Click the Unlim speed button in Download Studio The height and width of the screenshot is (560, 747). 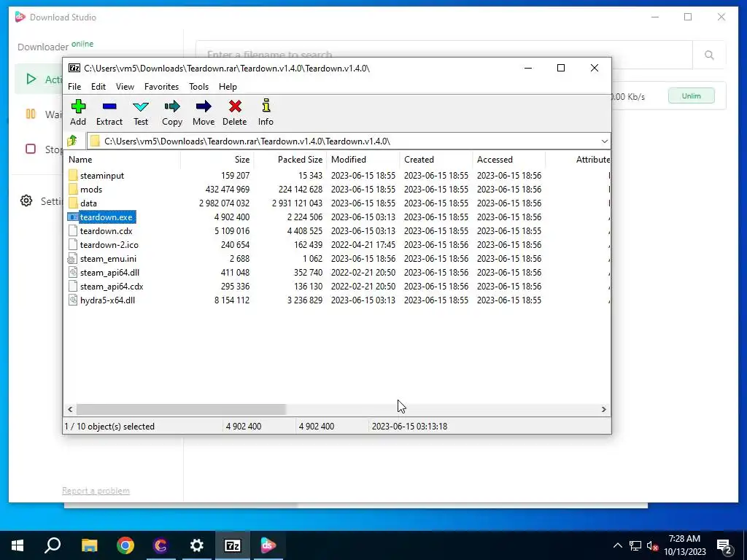tap(692, 96)
